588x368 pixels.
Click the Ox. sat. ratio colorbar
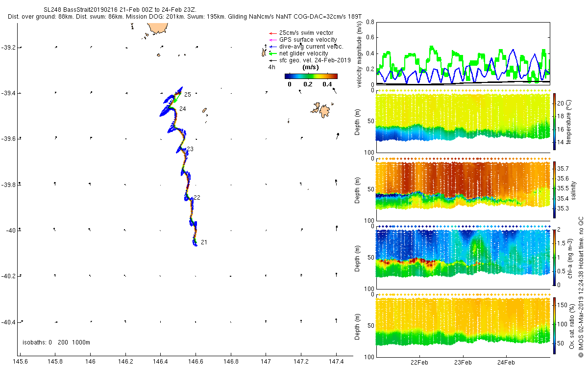pos(555,325)
